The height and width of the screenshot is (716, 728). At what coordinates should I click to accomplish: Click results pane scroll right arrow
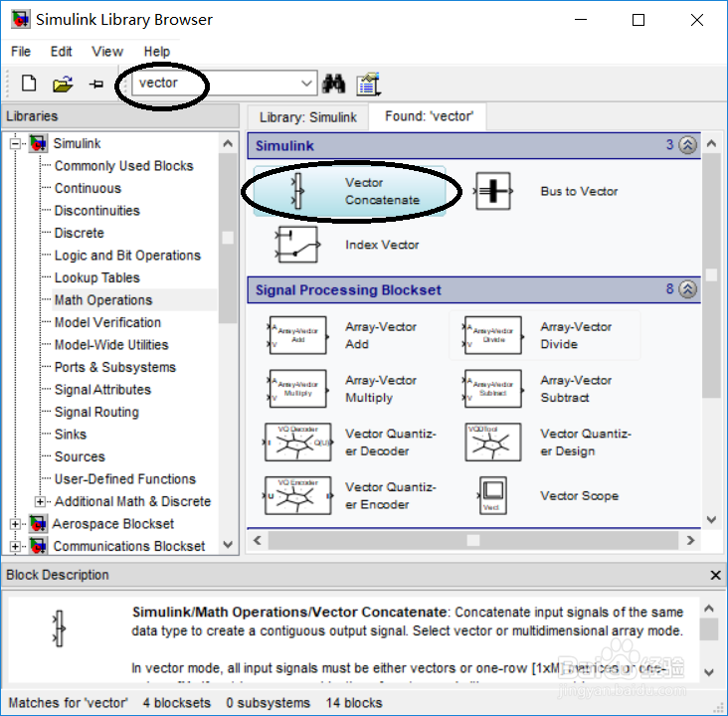(690, 540)
